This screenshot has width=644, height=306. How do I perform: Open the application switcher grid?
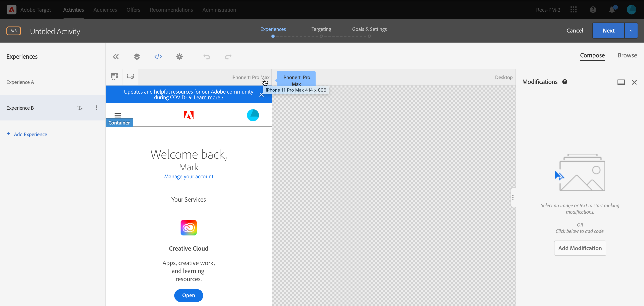coord(574,10)
